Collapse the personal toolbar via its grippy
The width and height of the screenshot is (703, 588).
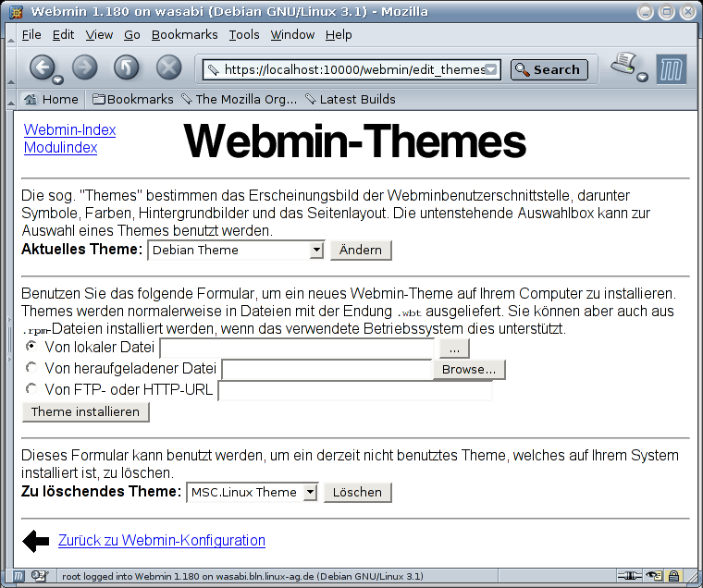(x=11, y=100)
